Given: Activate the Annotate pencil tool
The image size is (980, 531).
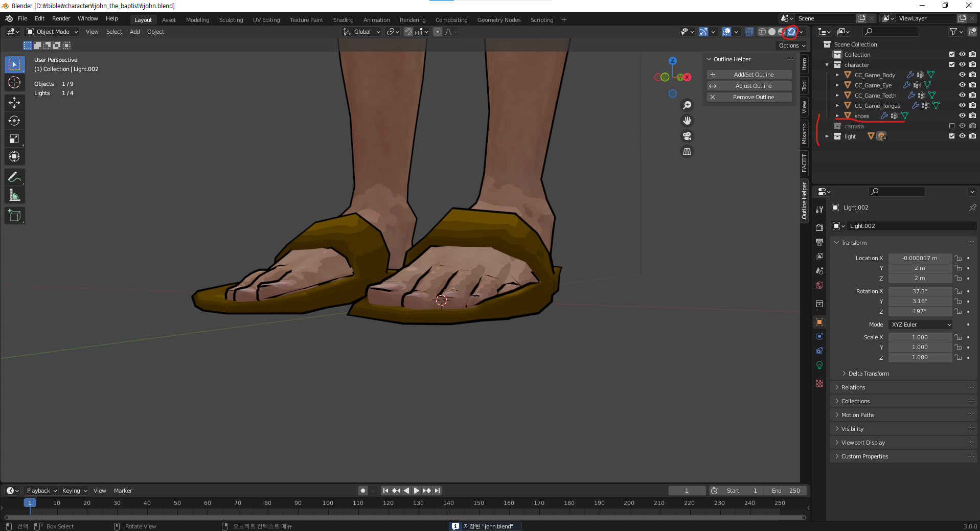Looking at the screenshot, I should [14, 177].
